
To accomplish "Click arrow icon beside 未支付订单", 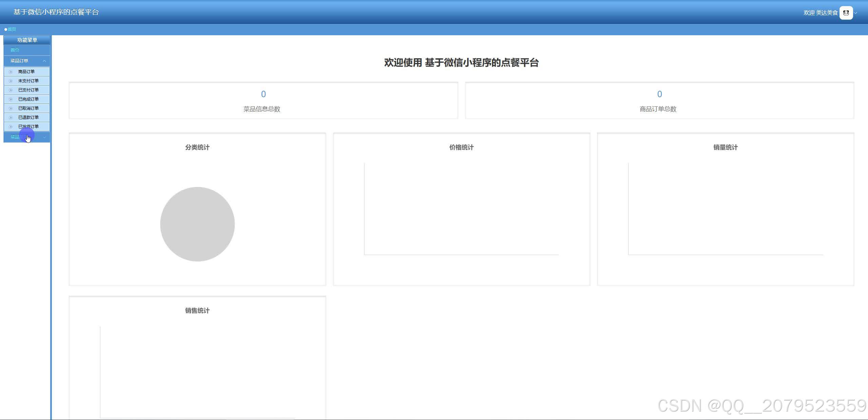I will click(x=11, y=81).
